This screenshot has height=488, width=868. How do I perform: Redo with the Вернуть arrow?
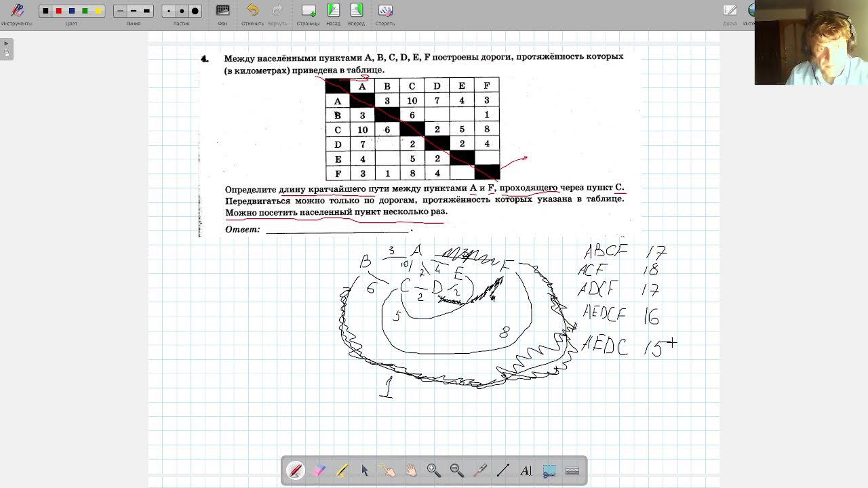click(x=277, y=14)
